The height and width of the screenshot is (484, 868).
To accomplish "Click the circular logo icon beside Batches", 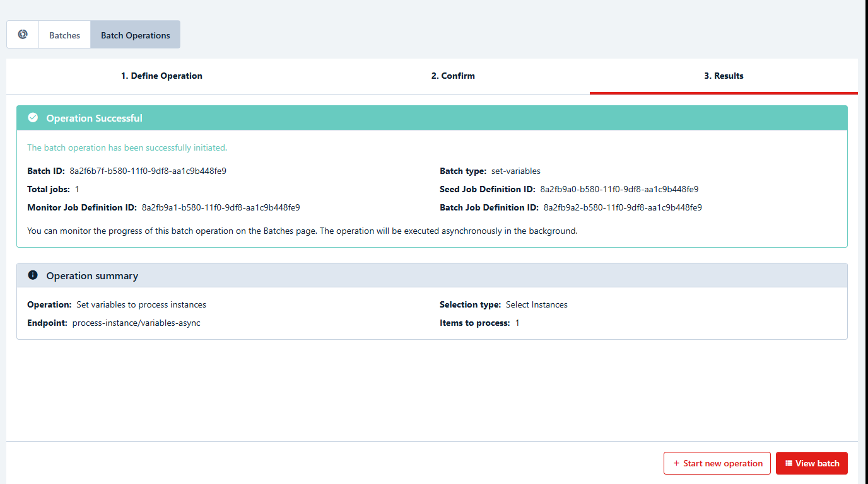I will (23, 35).
